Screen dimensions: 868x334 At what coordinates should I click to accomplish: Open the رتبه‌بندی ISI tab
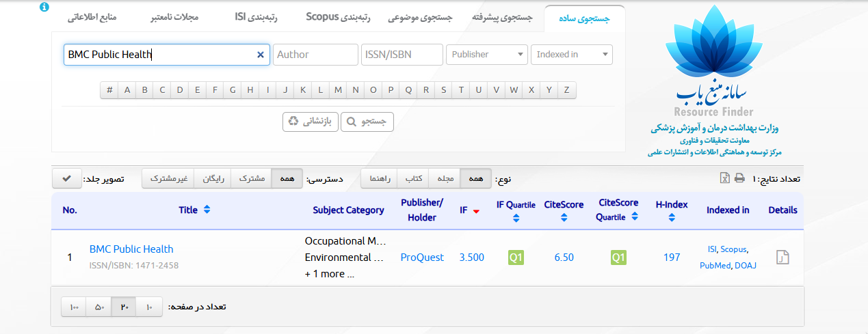(255, 18)
